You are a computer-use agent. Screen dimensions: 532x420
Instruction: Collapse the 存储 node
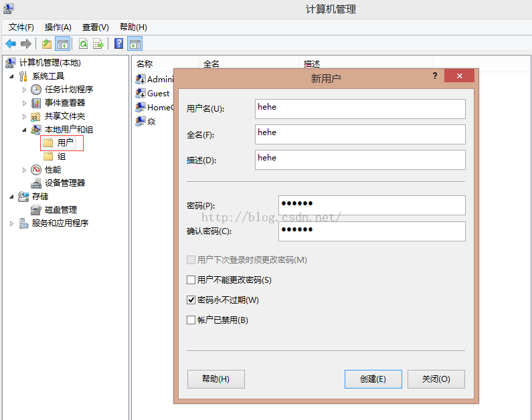[11, 197]
